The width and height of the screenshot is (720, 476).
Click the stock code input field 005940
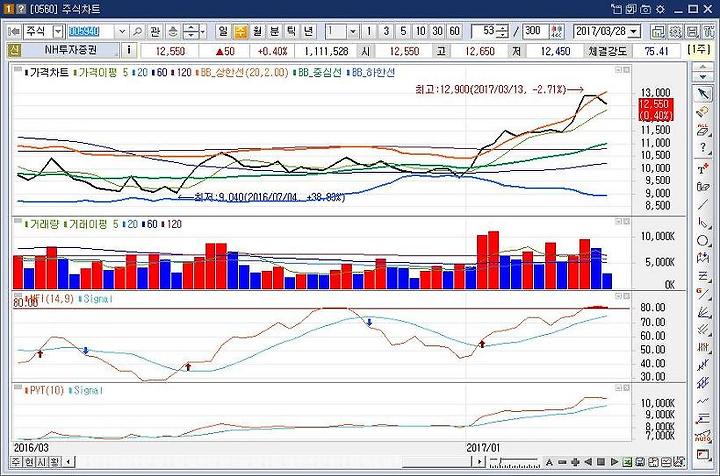(90, 31)
